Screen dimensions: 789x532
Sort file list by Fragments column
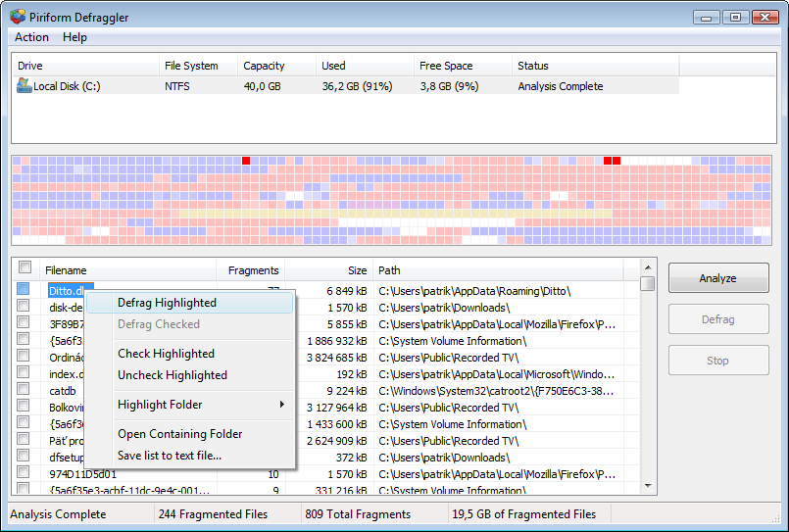tap(251, 270)
